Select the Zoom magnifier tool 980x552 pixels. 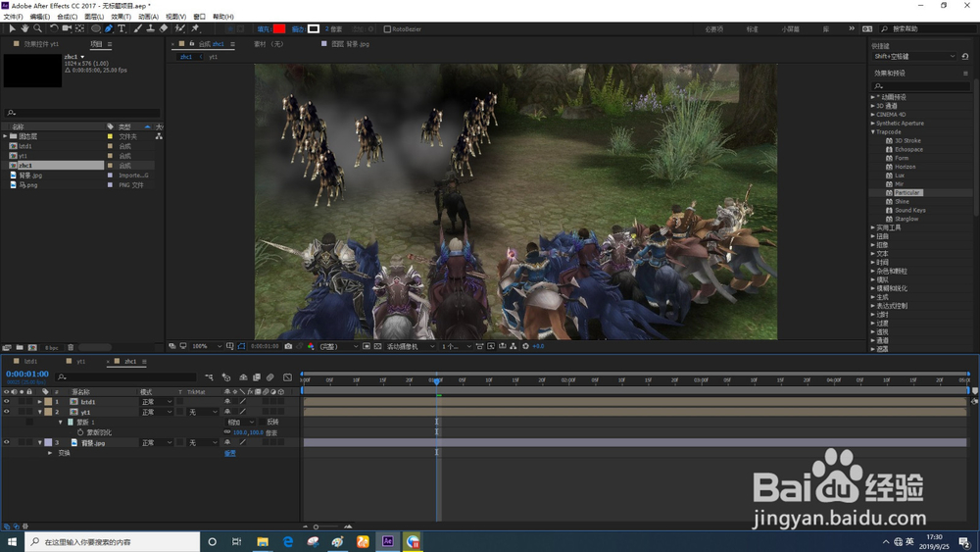pyautogui.click(x=37, y=28)
